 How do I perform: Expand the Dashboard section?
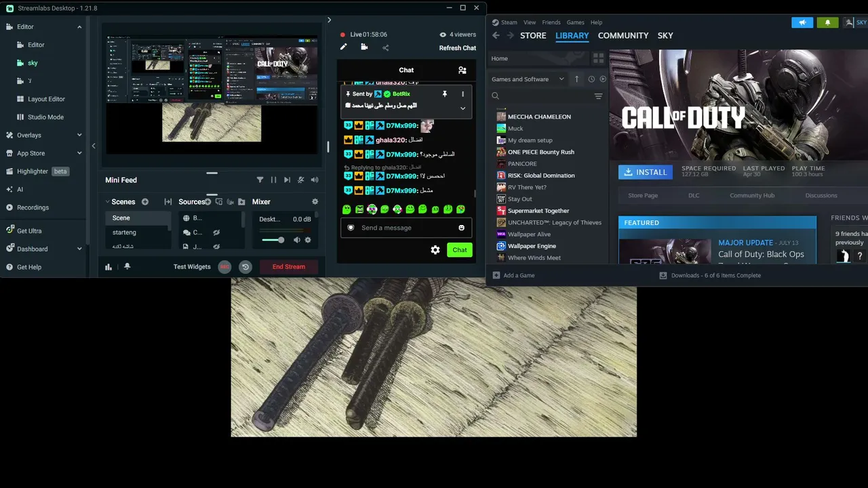coord(79,249)
